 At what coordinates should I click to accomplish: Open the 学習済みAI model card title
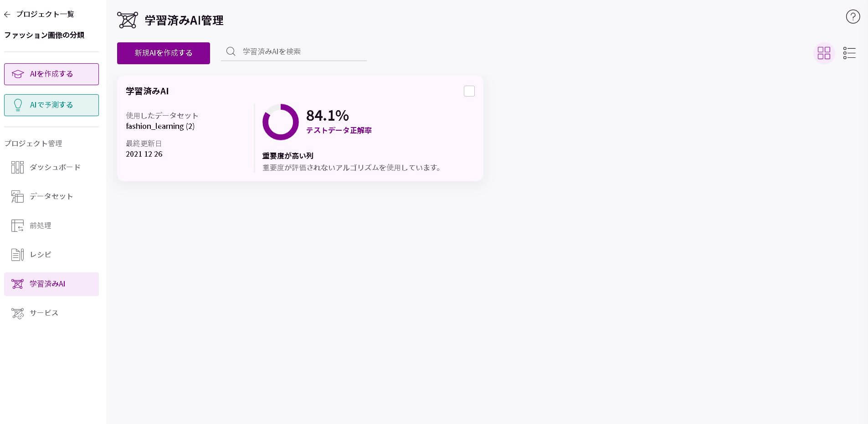point(147,91)
